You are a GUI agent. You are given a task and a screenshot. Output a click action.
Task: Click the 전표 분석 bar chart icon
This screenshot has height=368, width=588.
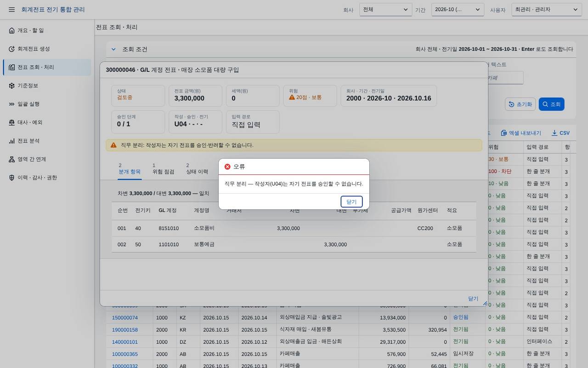point(11,141)
